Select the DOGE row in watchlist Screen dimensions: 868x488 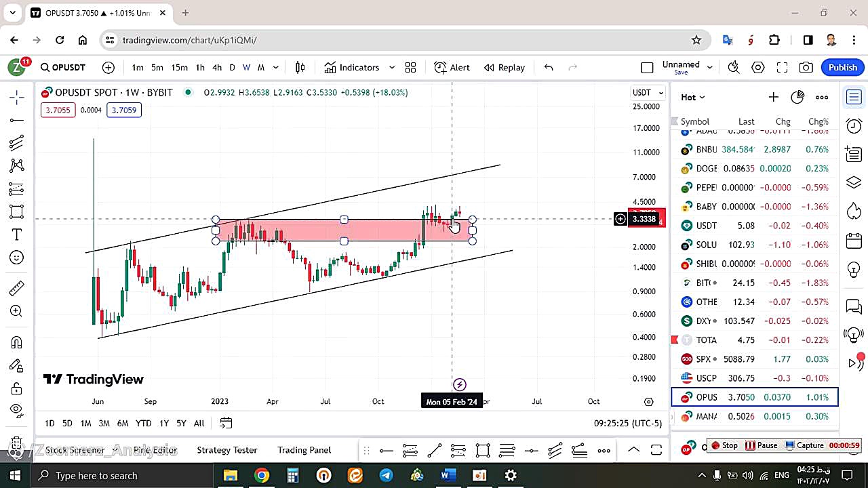click(x=755, y=168)
